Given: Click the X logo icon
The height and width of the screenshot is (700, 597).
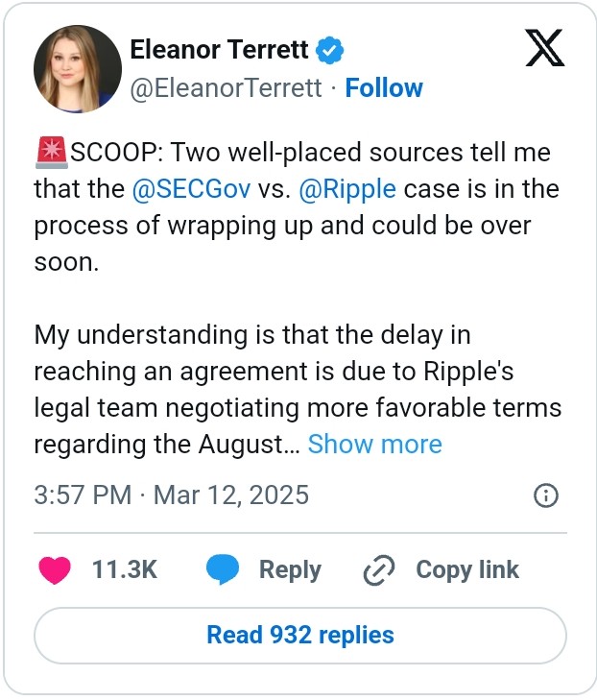Looking at the screenshot, I should tap(545, 49).
